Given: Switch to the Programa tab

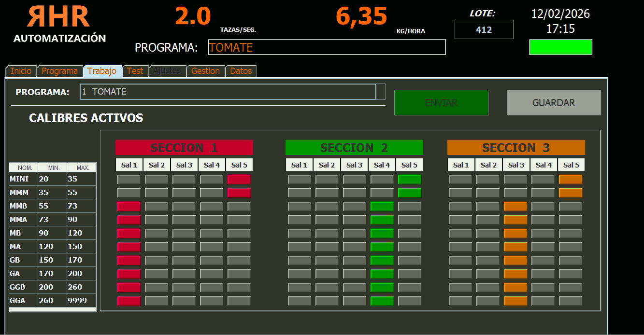Looking at the screenshot, I should point(59,71).
